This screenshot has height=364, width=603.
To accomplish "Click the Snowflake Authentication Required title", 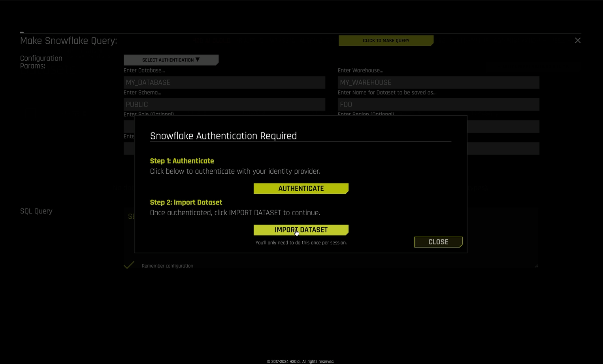I will [x=223, y=136].
